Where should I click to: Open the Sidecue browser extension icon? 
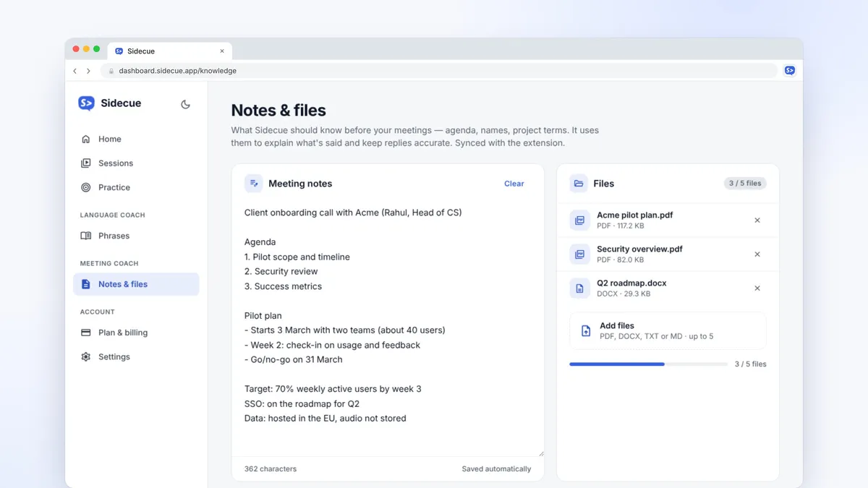[790, 71]
